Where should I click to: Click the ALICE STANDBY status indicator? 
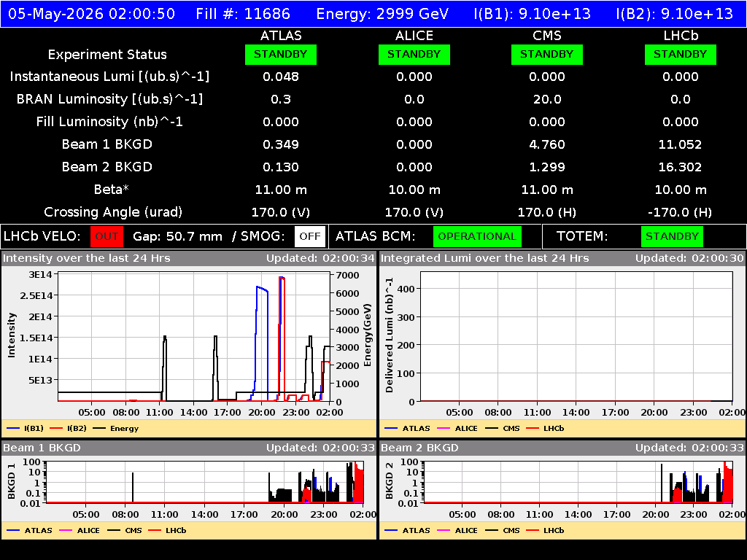point(414,55)
